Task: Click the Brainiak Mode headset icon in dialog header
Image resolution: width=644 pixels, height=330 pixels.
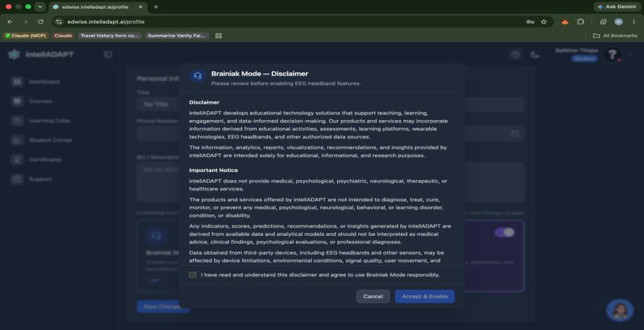Action: pos(197,76)
